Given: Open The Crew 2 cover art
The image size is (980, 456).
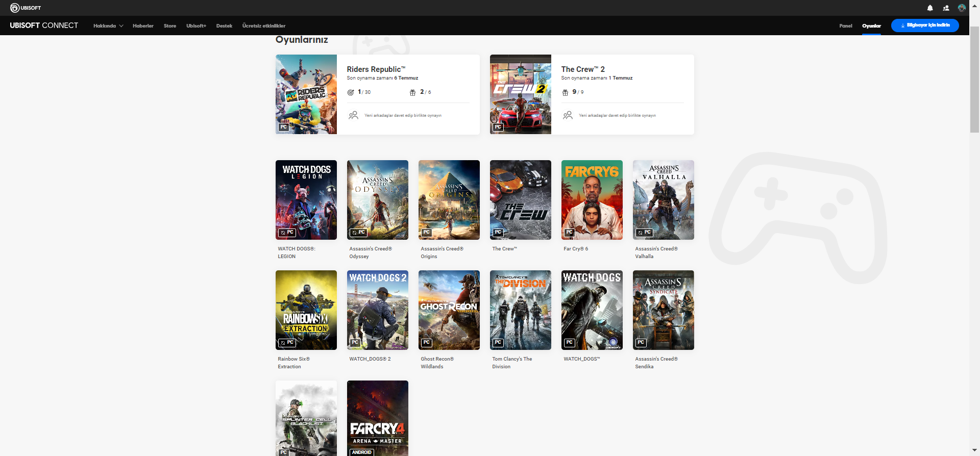Looking at the screenshot, I should click(521, 94).
